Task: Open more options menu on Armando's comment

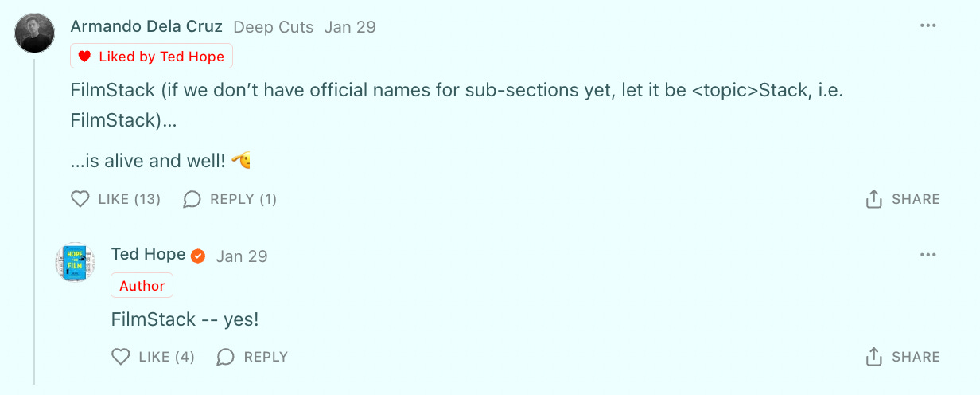Action: point(927,25)
